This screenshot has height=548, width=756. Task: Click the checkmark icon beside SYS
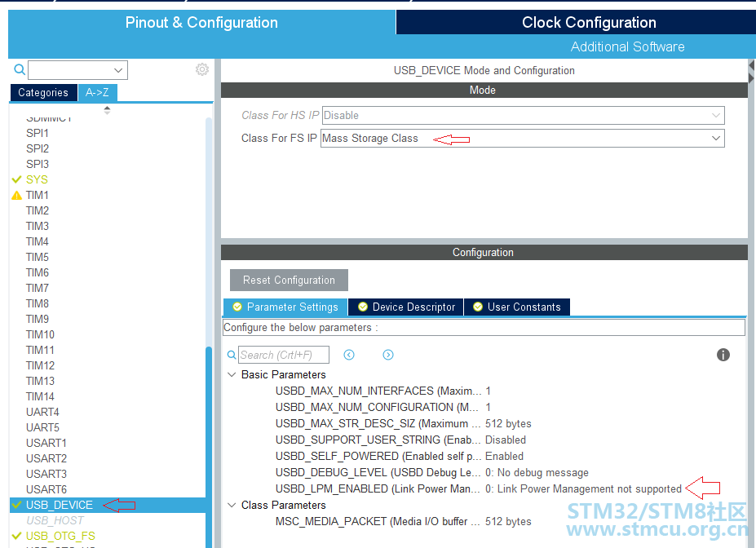[17, 179]
